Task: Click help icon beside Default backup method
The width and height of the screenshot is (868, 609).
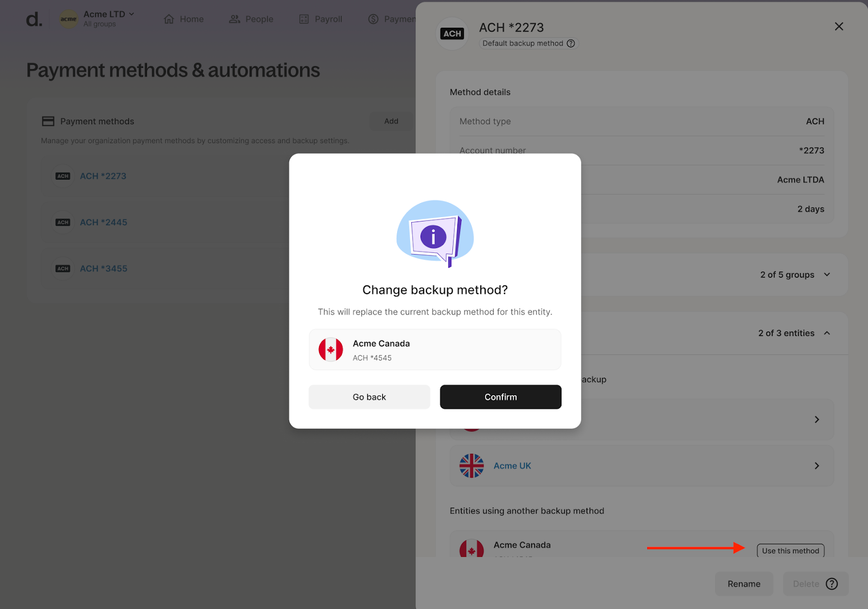Action: coord(571,43)
